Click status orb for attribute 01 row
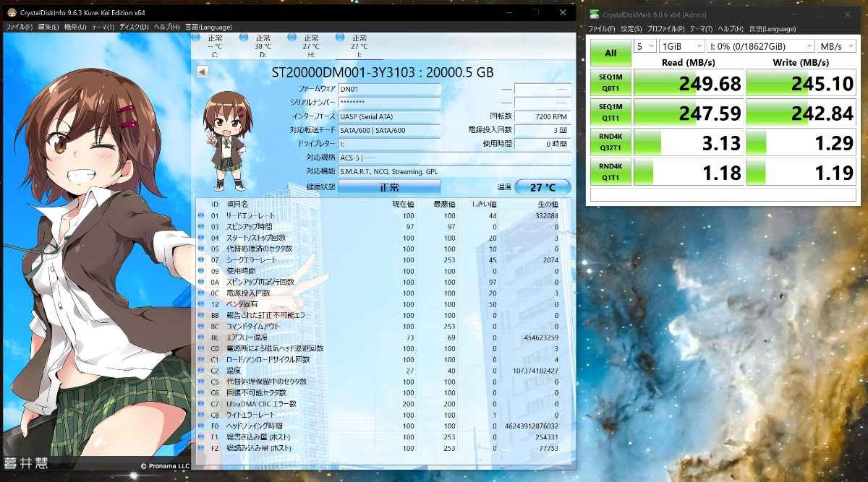Viewport: 868px width, 482px height. pos(201,215)
